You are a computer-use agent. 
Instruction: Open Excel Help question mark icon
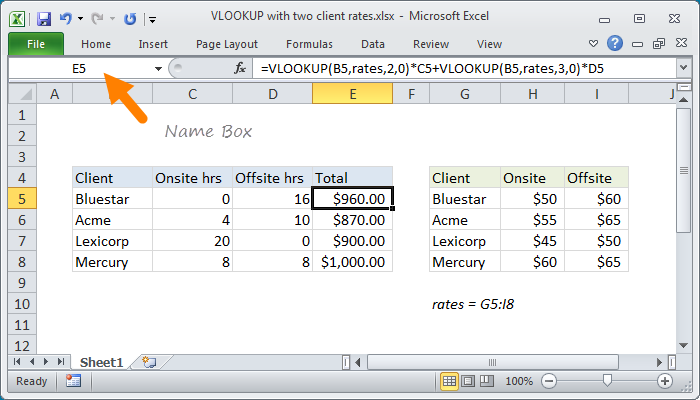(615, 43)
